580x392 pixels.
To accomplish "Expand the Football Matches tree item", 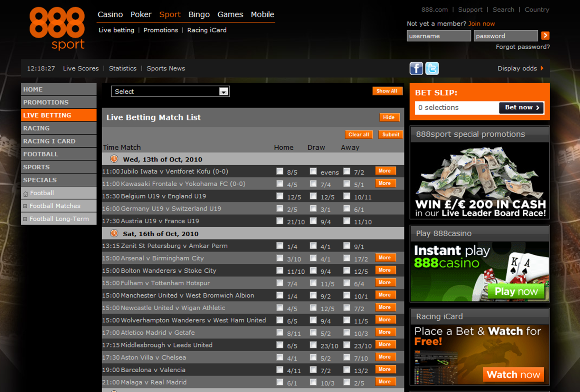I will point(25,206).
